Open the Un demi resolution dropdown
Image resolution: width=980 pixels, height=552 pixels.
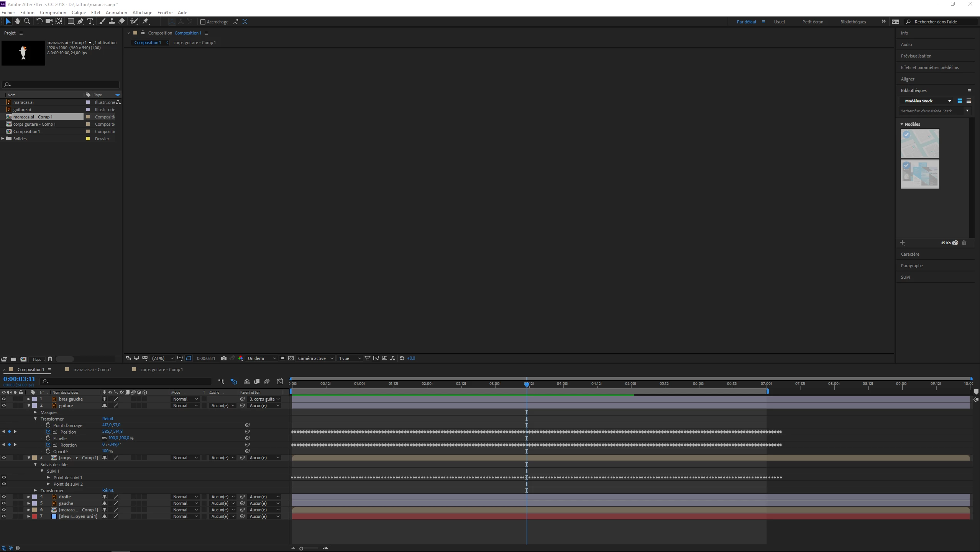[262, 358]
